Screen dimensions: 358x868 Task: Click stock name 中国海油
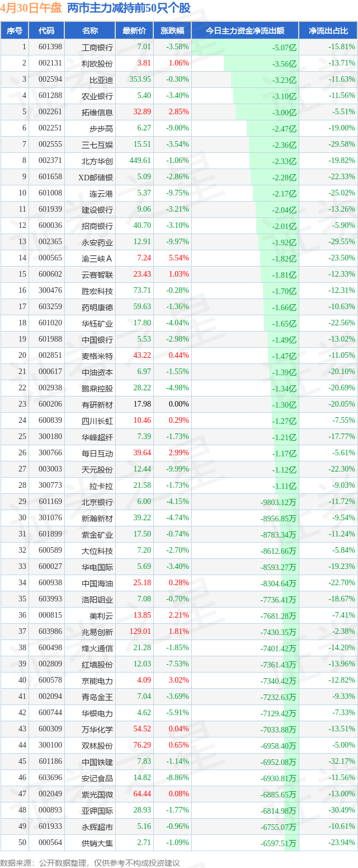point(97,583)
